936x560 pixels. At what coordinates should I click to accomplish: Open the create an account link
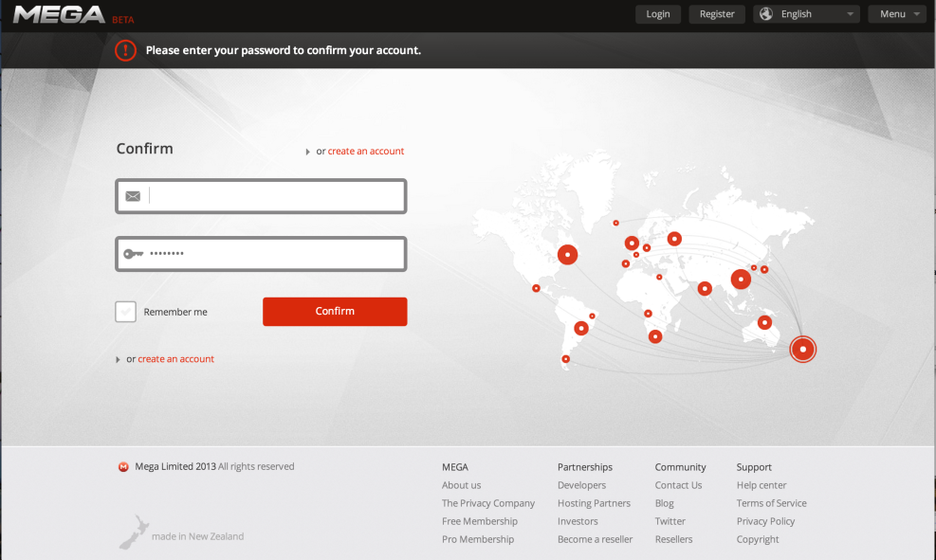(x=366, y=151)
